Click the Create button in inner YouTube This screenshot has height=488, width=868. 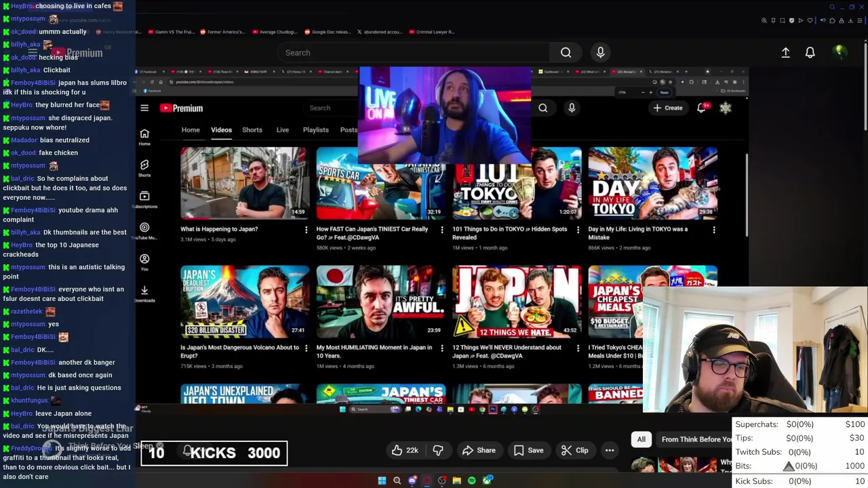point(668,108)
